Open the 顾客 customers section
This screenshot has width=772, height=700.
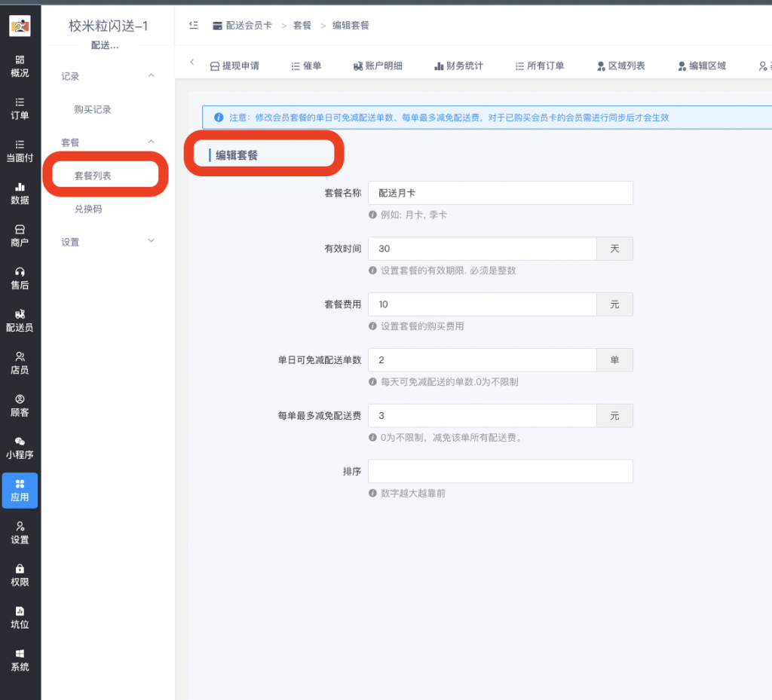(19, 405)
